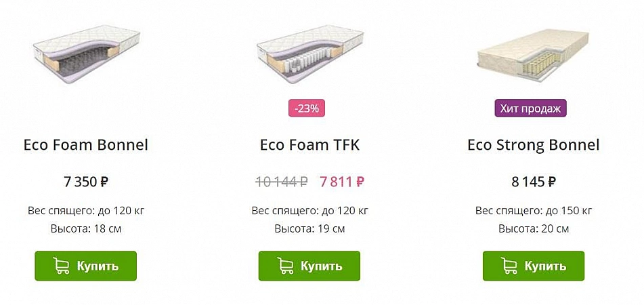
Task: Open the Eco Strong Bonnel product title
Action: tap(534, 145)
